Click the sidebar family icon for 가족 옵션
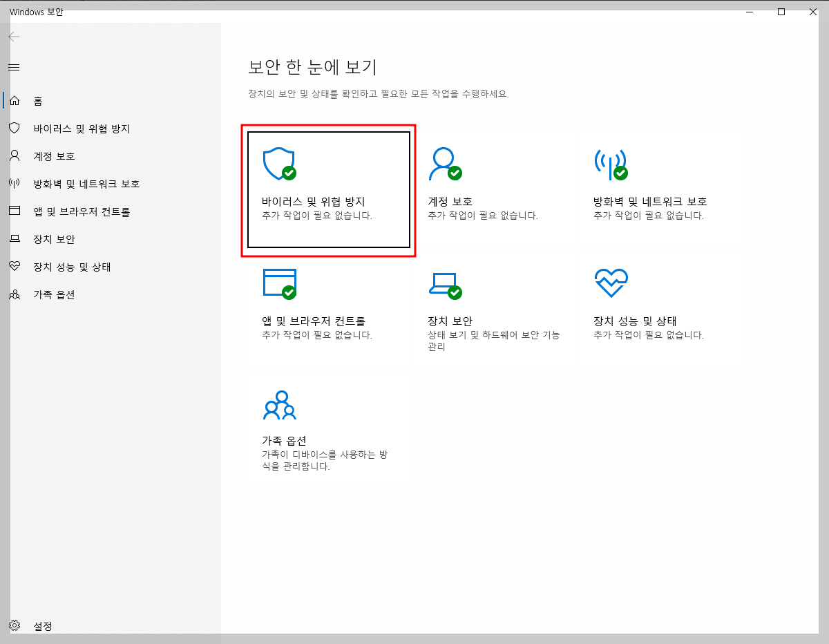The image size is (829, 644). 14,294
